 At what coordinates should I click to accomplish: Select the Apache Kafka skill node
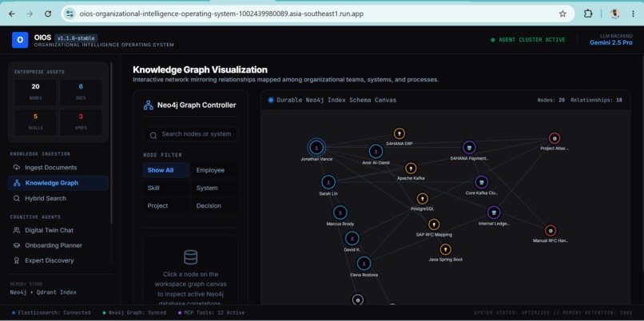(411, 168)
